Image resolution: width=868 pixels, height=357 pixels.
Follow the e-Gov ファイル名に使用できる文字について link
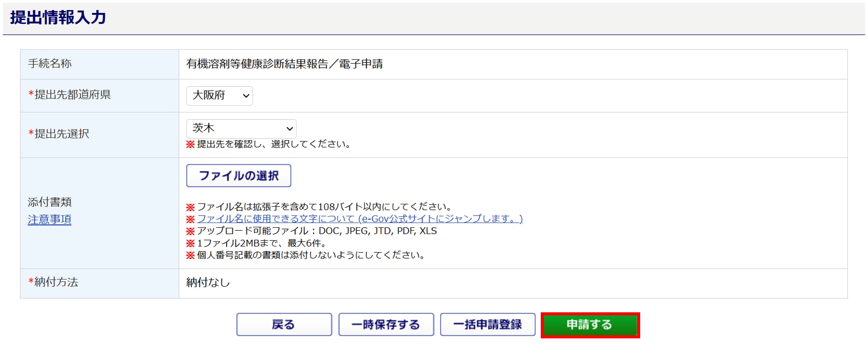(360, 219)
